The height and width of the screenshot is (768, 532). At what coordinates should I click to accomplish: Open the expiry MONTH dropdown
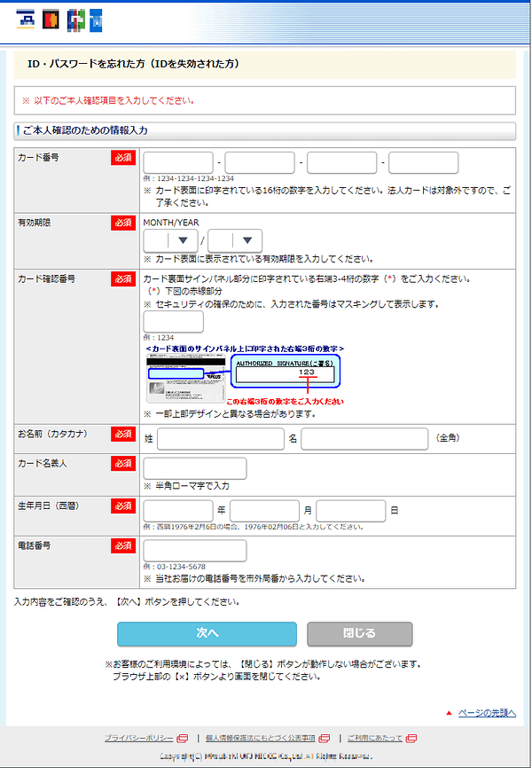tap(170, 240)
